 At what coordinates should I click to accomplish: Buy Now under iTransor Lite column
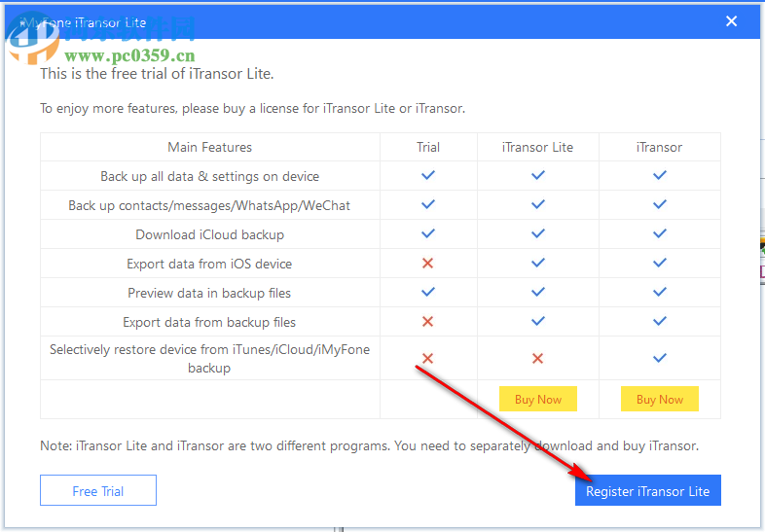(x=537, y=399)
